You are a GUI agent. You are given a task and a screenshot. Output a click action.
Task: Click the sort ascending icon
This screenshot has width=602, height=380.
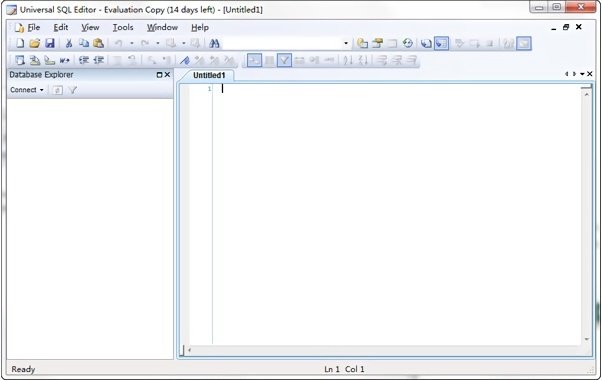(x=348, y=60)
